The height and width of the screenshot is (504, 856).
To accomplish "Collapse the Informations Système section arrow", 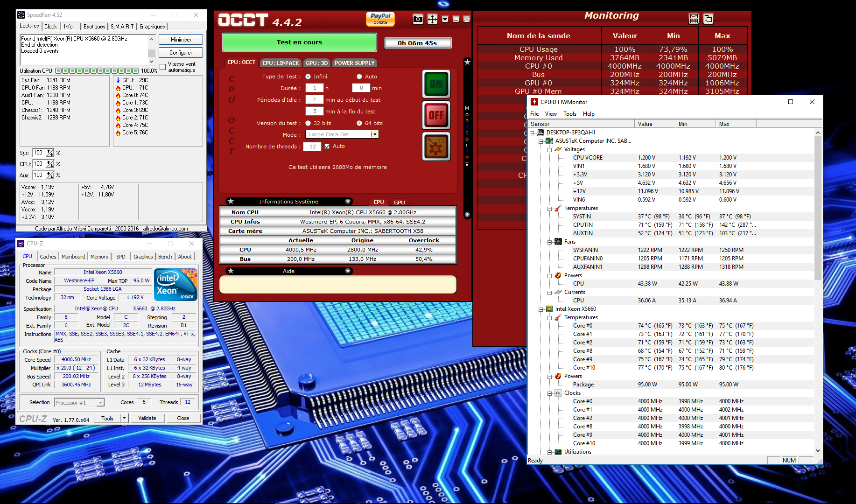I will click(348, 202).
